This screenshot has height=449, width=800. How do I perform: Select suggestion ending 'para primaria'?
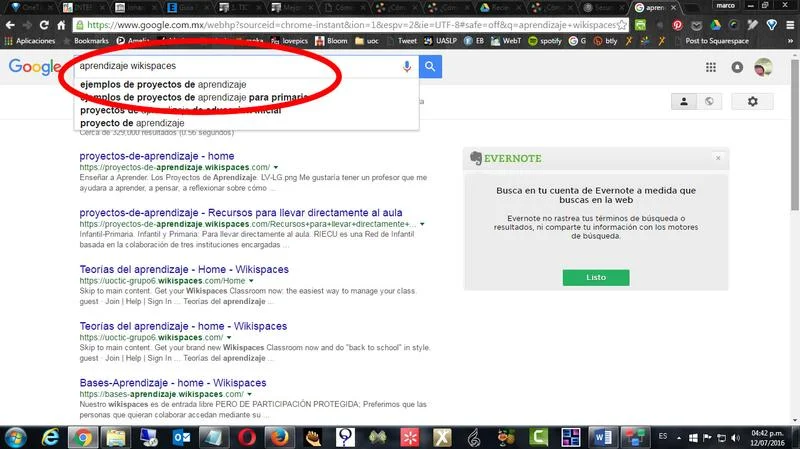(x=194, y=97)
